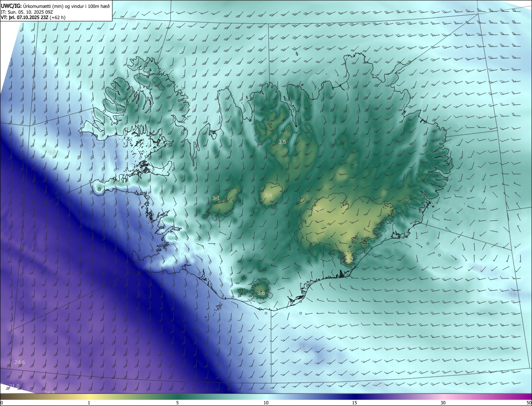Click the '50' tick on the colour scale
The height and width of the screenshot is (406, 532).
529,403
